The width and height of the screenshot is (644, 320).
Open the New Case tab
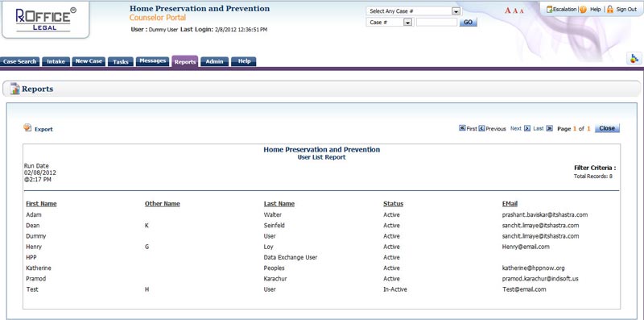[89, 61]
